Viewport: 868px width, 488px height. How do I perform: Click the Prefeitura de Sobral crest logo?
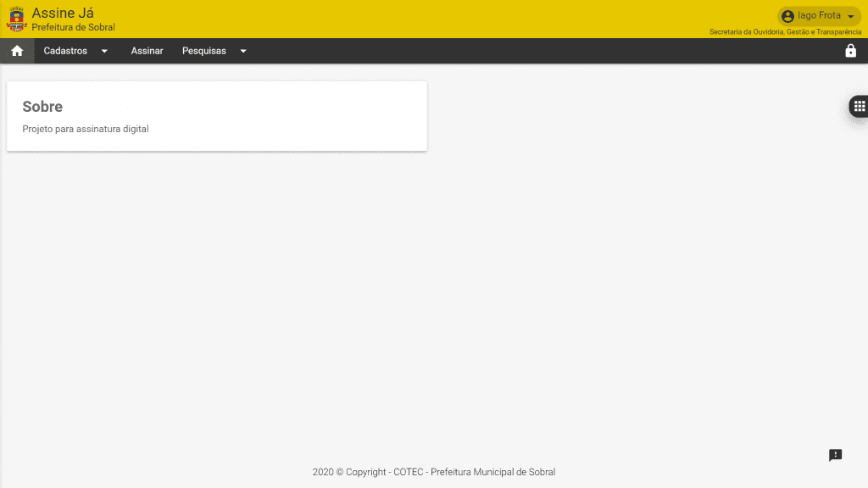(16, 19)
